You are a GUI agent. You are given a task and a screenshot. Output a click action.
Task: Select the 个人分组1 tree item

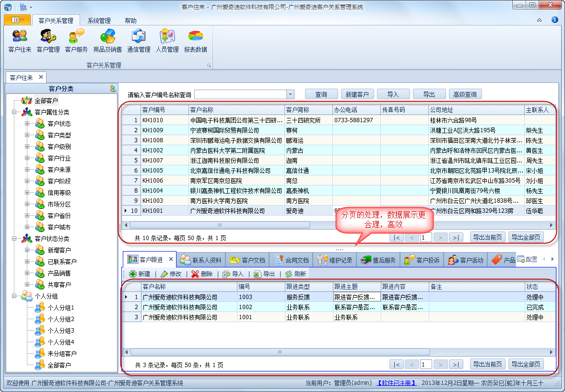60,307
